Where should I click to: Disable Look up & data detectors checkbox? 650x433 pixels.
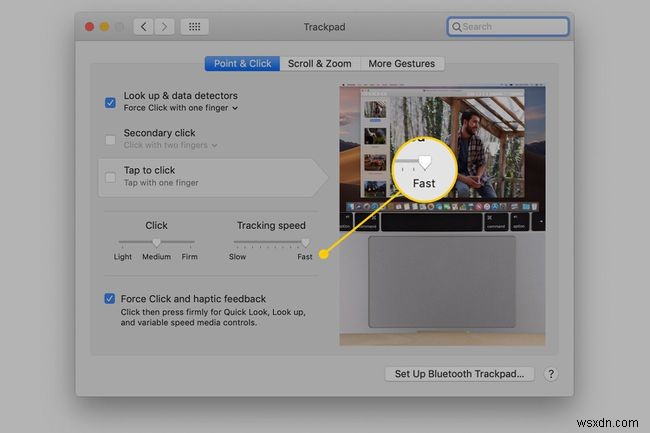(x=110, y=102)
